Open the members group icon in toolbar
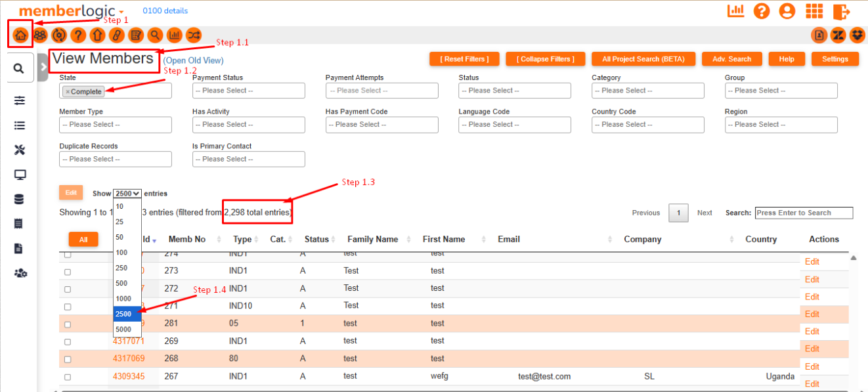This screenshot has height=392, width=868. pyautogui.click(x=40, y=35)
